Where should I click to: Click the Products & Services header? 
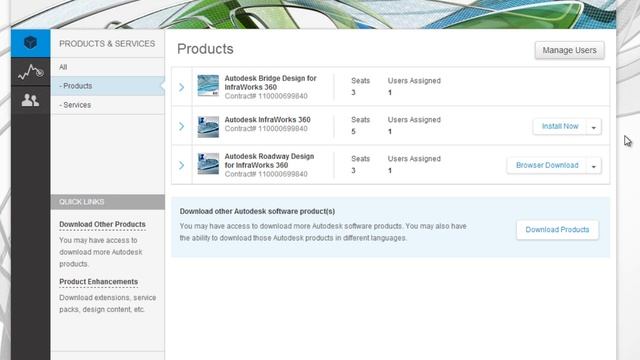(x=107, y=44)
